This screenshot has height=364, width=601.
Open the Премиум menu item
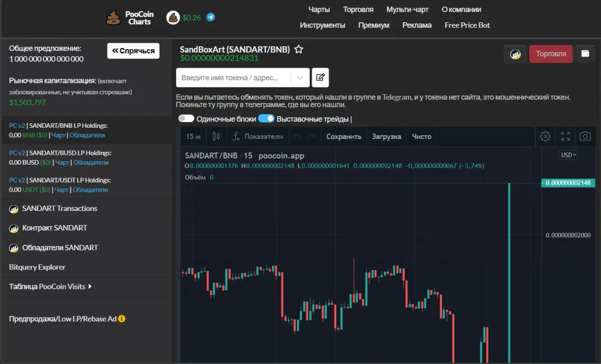point(374,25)
